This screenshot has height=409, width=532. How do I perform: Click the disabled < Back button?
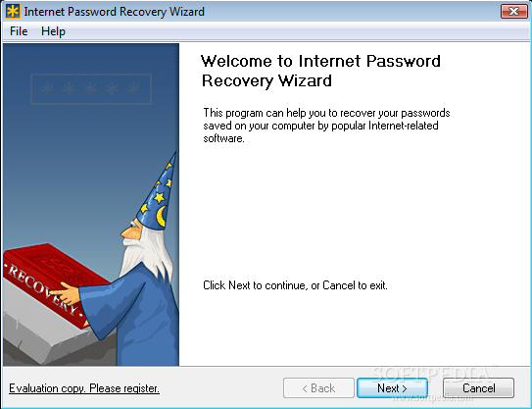pyautogui.click(x=318, y=388)
